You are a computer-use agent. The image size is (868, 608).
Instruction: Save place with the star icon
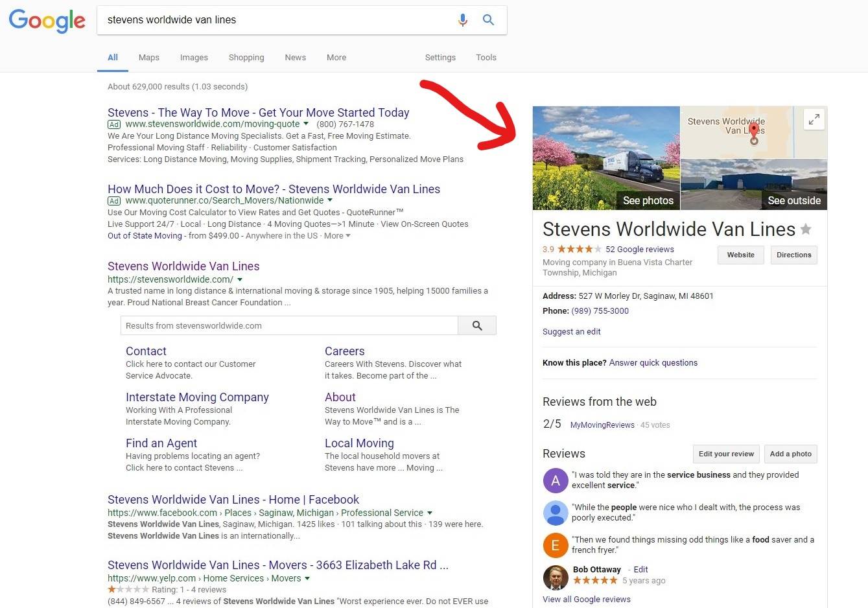[x=806, y=229]
